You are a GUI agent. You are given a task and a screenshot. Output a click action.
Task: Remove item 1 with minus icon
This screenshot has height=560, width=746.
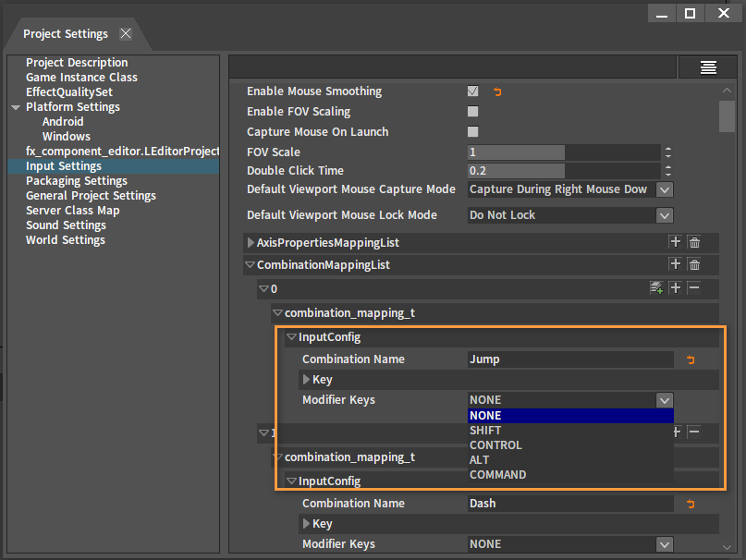(x=694, y=432)
